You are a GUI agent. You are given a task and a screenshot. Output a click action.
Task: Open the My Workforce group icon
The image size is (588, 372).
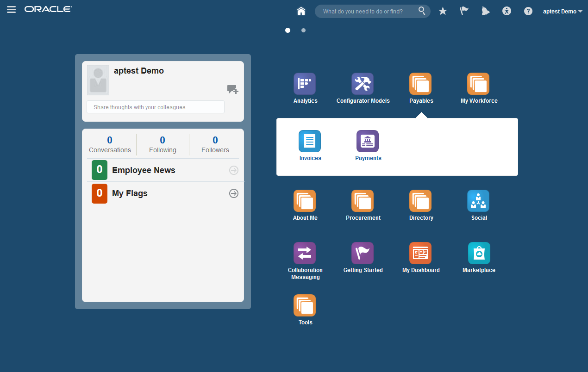tap(478, 84)
